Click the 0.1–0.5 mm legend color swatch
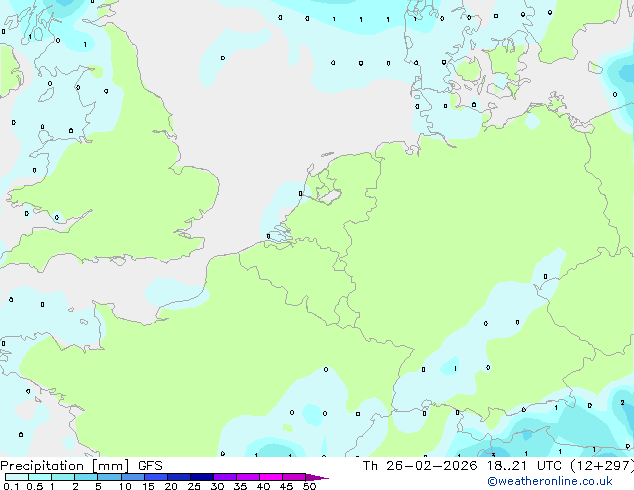The width and height of the screenshot is (634, 490). tap(17, 477)
